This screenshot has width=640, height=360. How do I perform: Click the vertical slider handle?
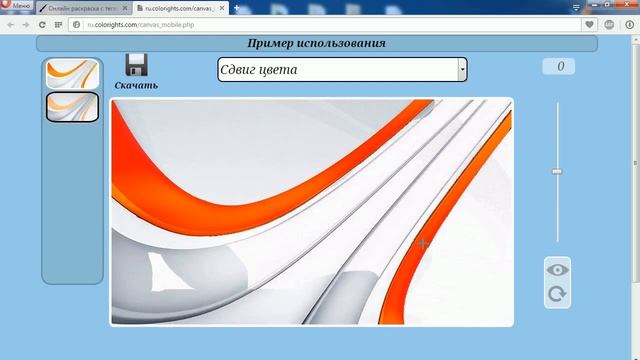click(557, 172)
